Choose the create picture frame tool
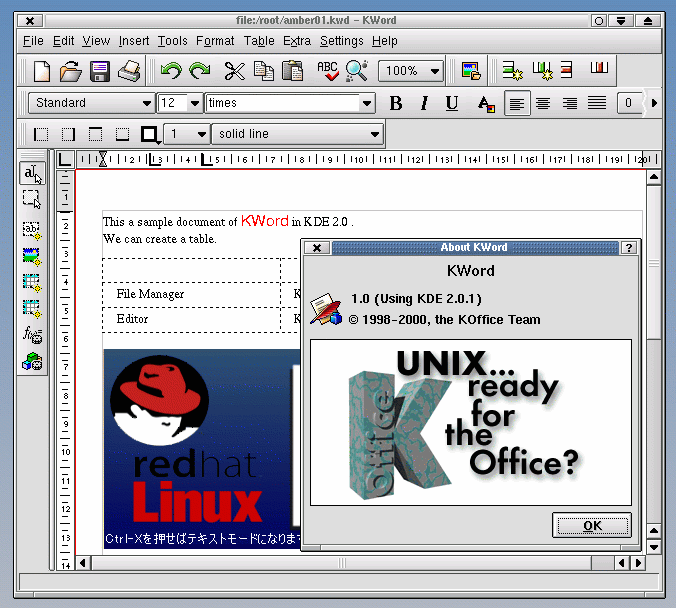Image resolution: width=676 pixels, height=608 pixels. [32, 257]
